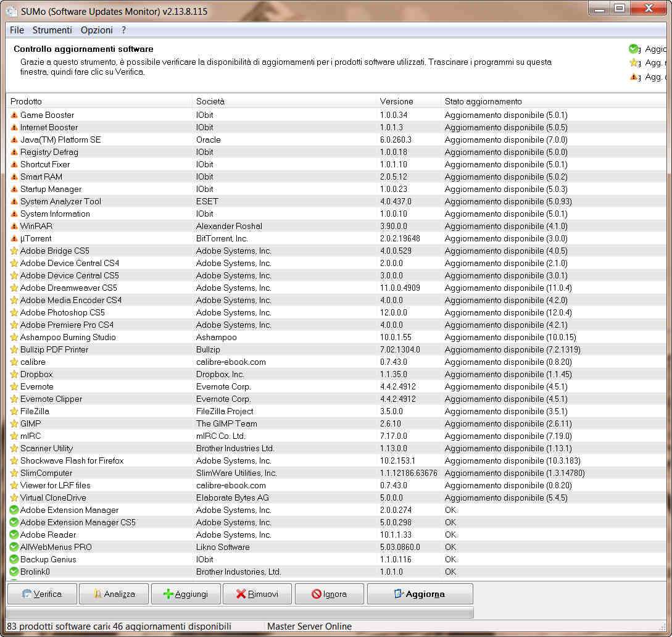Screen dimensions: 672x637
Task: Click the star icon beside FileZilla
Action: pos(14,411)
